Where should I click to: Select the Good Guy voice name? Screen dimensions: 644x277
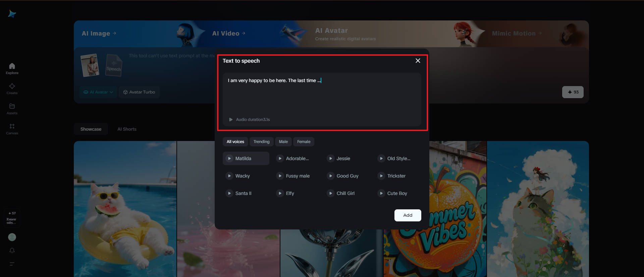pos(347,176)
